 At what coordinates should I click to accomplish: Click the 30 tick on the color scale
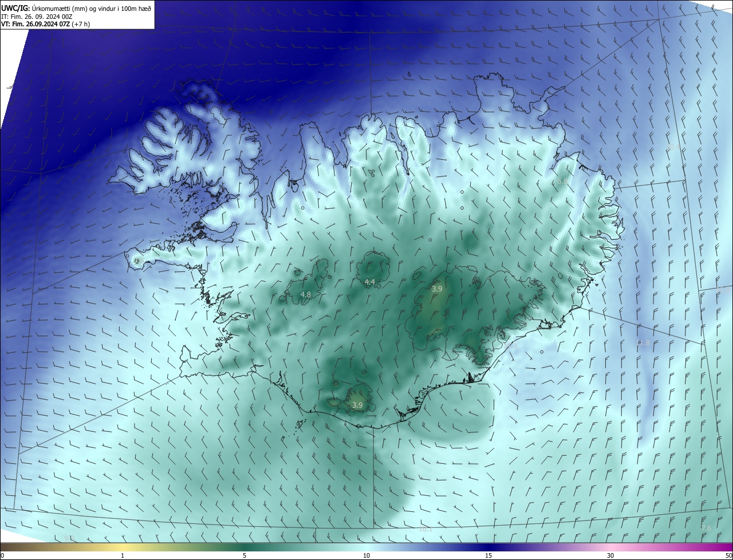pyautogui.click(x=610, y=555)
